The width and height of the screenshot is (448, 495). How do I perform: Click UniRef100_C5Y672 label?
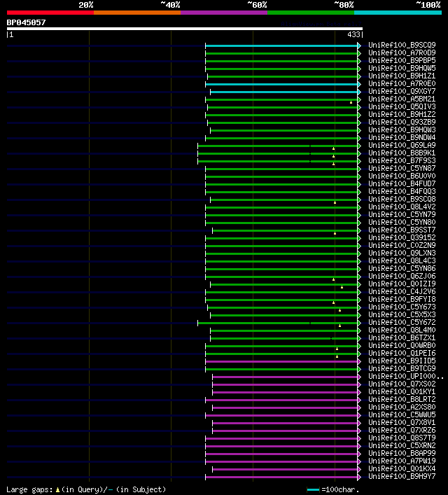click(x=402, y=322)
